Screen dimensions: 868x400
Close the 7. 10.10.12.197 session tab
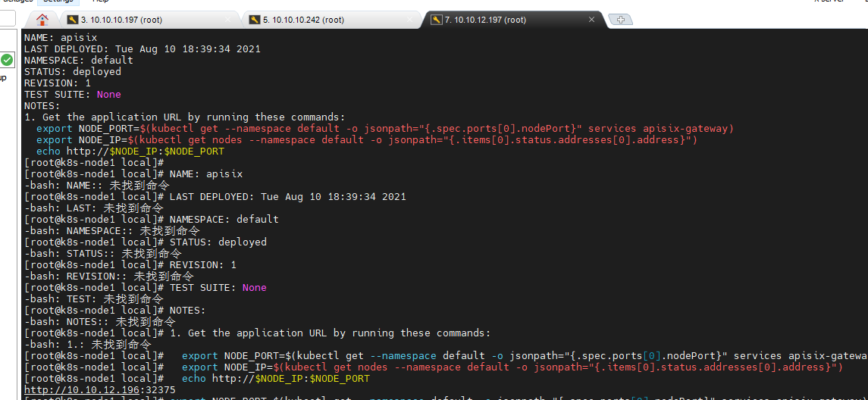click(x=591, y=20)
